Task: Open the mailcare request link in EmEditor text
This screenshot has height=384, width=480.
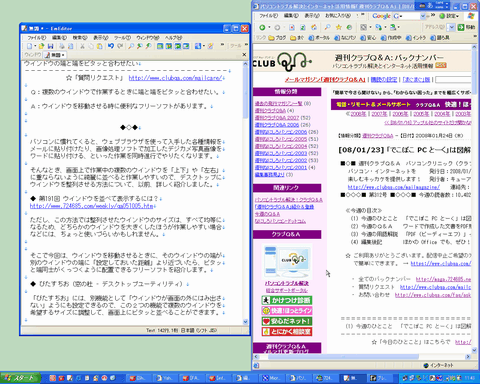Action: pos(175,78)
